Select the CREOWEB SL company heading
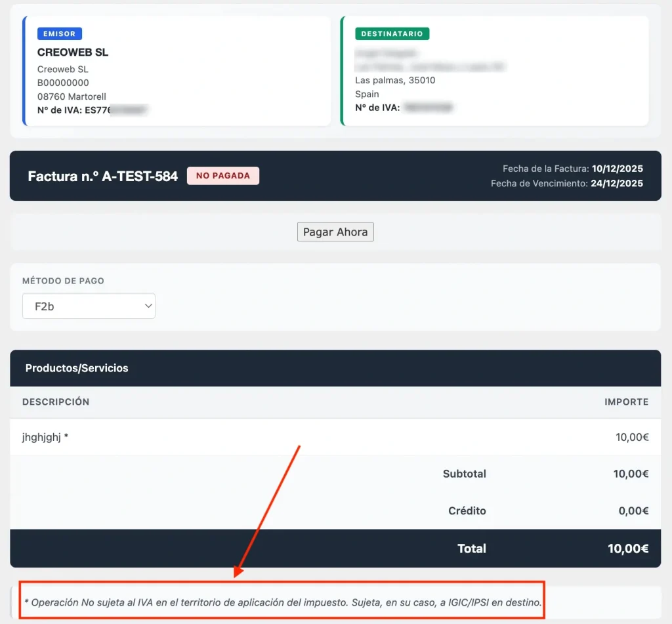This screenshot has height=624, width=672. click(x=73, y=52)
